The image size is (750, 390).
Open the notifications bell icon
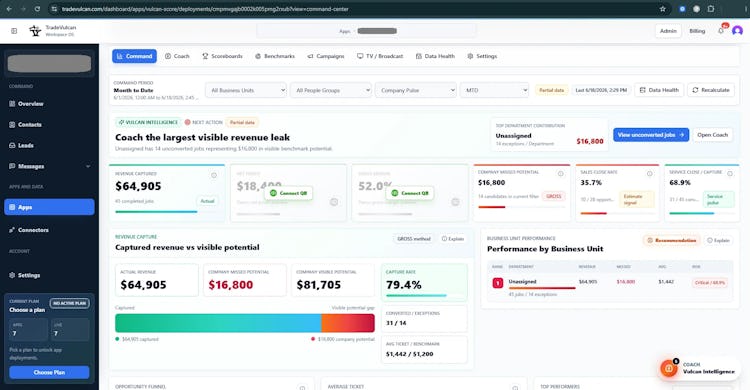point(721,31)
